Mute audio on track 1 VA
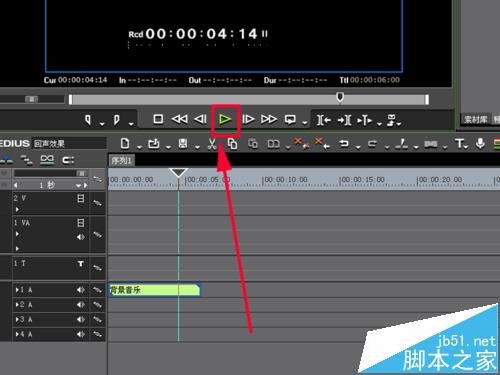500x375 pixels. point(81,237)
